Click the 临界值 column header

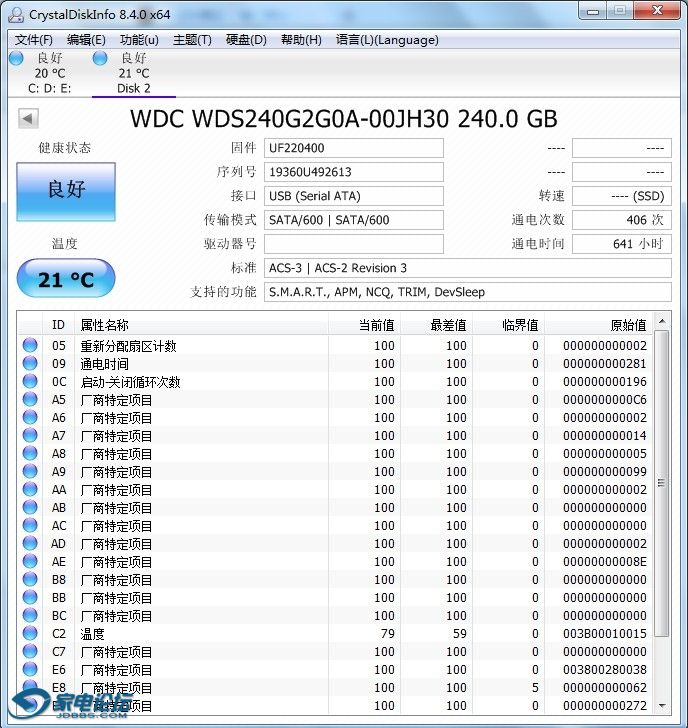tap(508, 325)
